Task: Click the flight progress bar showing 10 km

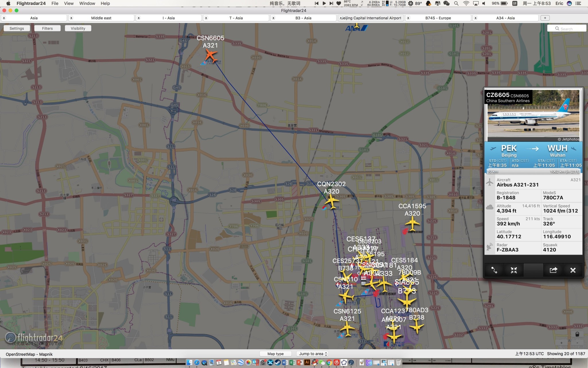Action: (x=533, y=172)
